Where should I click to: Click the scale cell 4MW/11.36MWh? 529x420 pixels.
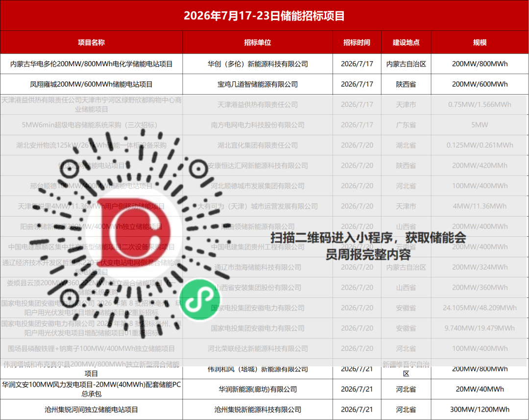pos(480,206)
